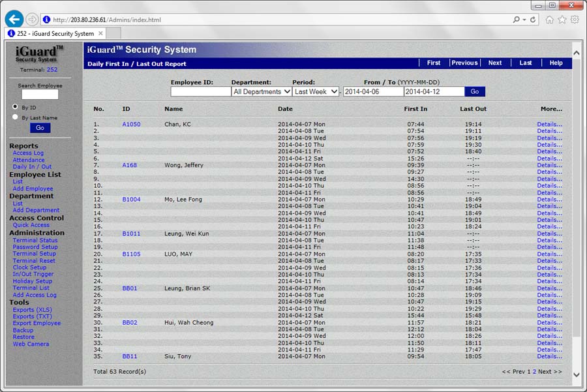This screenshot has width=587, height=392.
Task: Go to Last in report navigation bar
Action: point(525,63)
